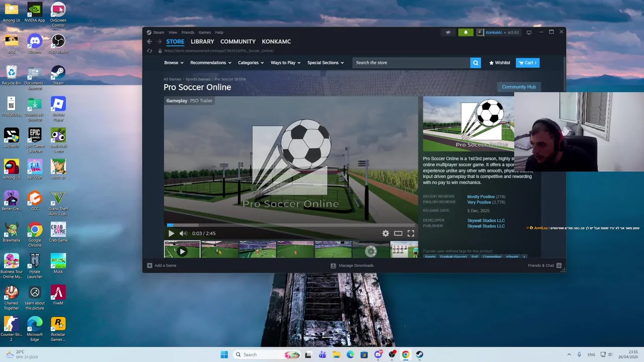Viewport: 644px width, 362px height.
Task: Open Friends & Chat
Action: coord(544,265)
